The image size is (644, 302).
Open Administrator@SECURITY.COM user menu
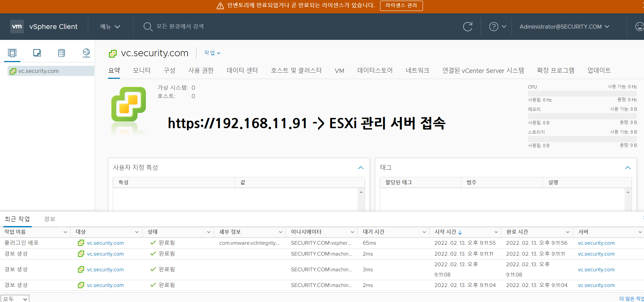564,27
